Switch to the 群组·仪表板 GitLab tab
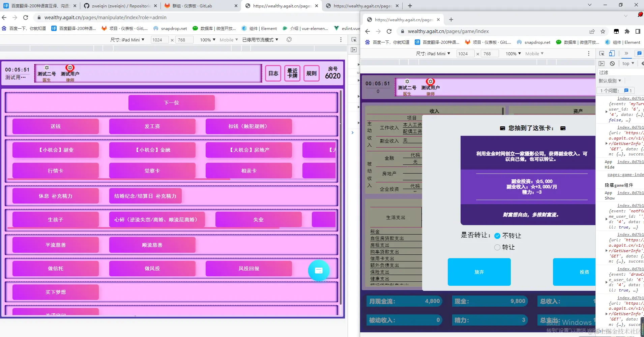 pyautogui.click(x=201, y=6)
